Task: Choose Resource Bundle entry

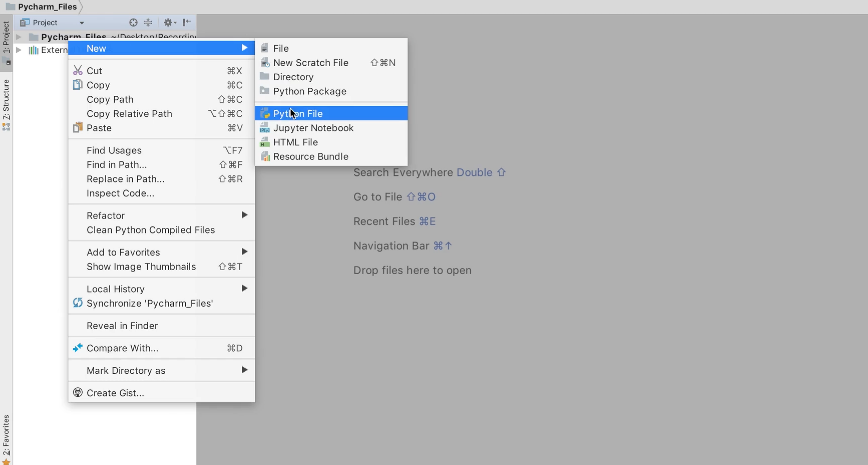Action: point(331,157)
